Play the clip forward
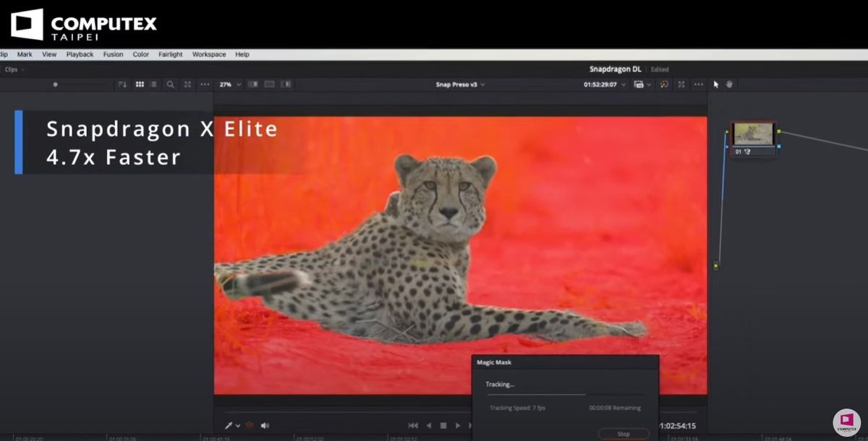The image size is (868, 441). (x=458, y=425)
